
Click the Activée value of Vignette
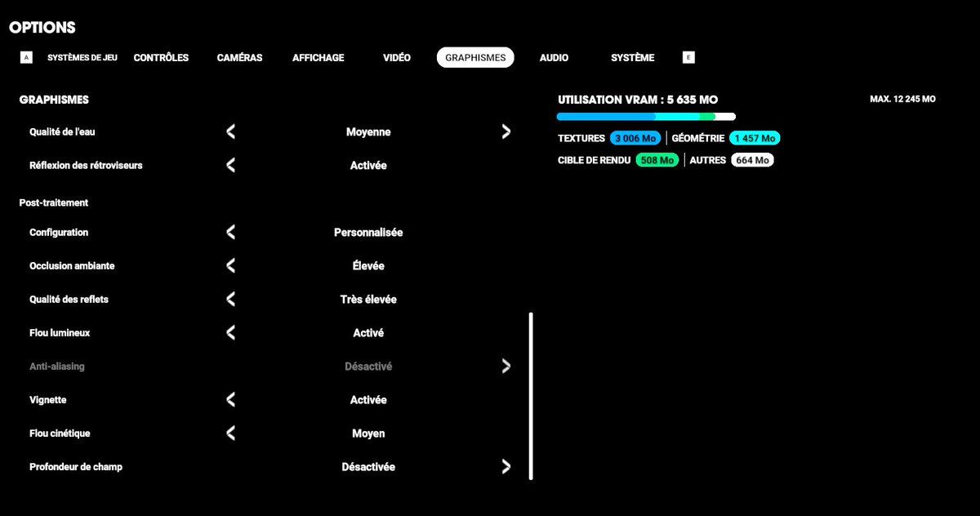[x=368, y=400]
